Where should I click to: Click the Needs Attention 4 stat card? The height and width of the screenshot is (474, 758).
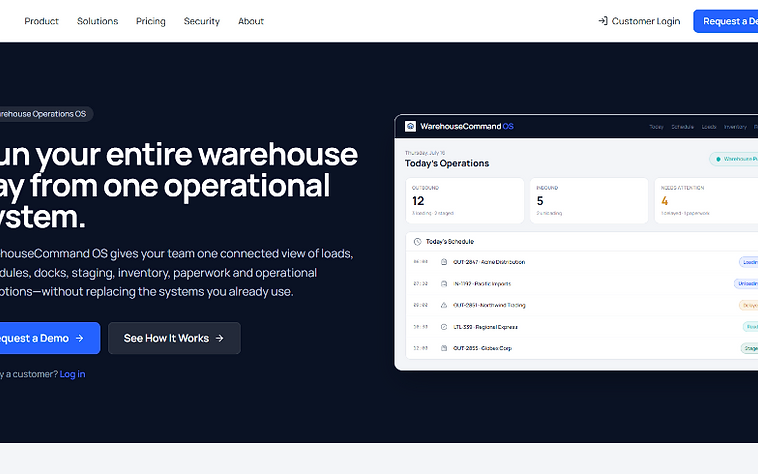click(x=706, y=201)
